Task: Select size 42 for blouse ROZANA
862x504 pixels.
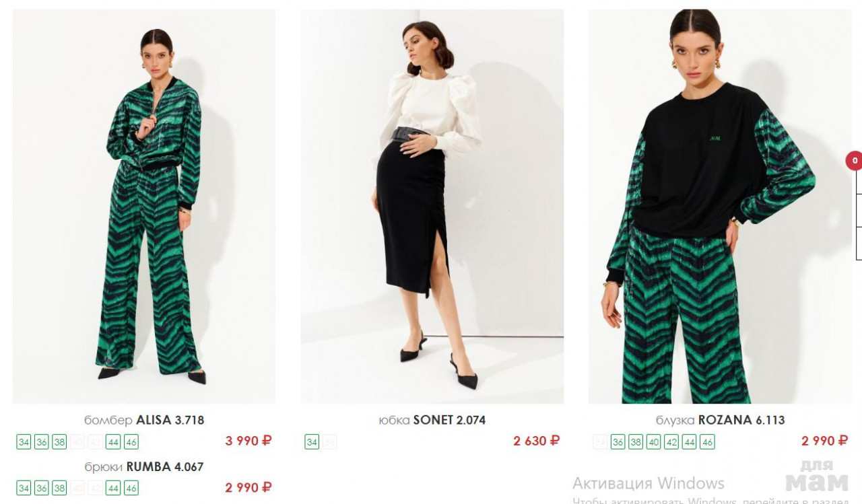Action: coord(671,442)
